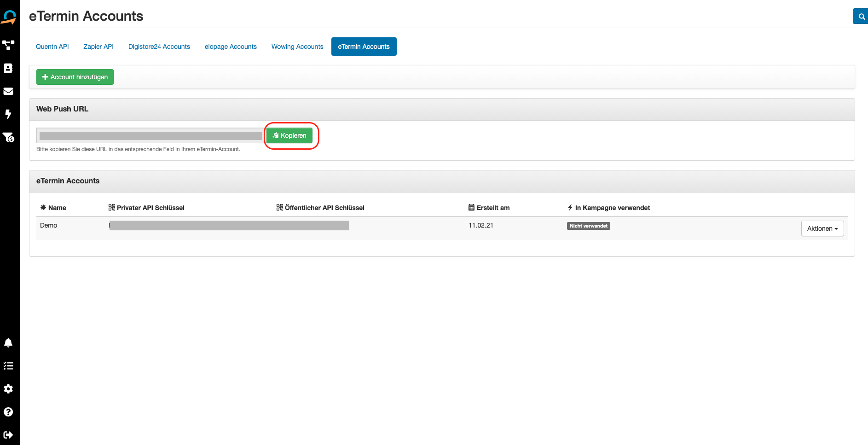Open the sales funnel dollar icon
The width and height of the screenshot is (868, 445).
coord(8,137)
